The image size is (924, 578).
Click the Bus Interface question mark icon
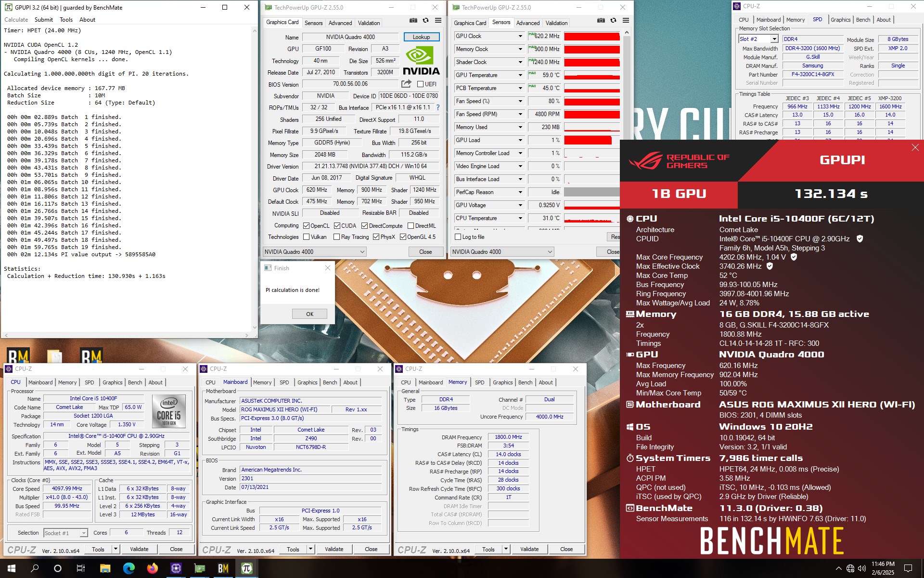(437, 107)
